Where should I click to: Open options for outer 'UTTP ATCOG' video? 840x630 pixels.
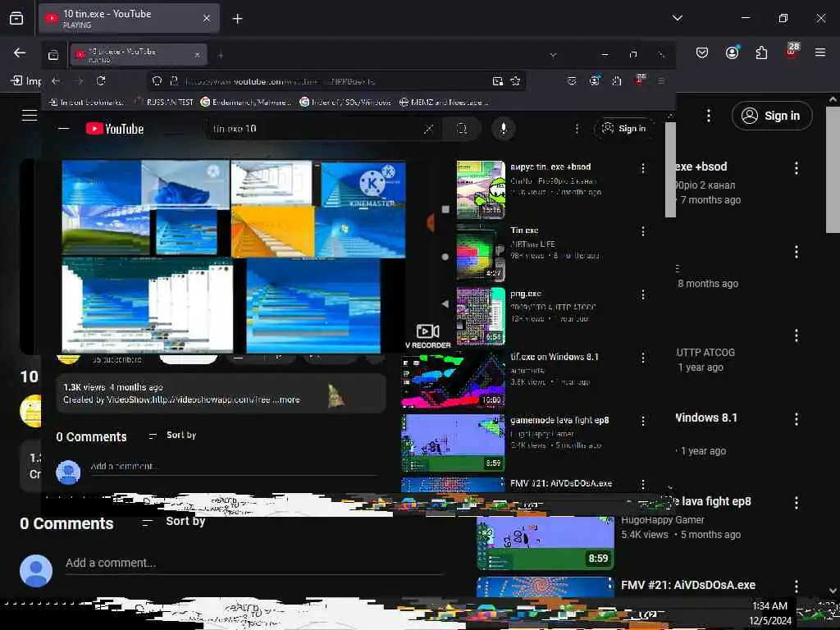pos(796,336)
